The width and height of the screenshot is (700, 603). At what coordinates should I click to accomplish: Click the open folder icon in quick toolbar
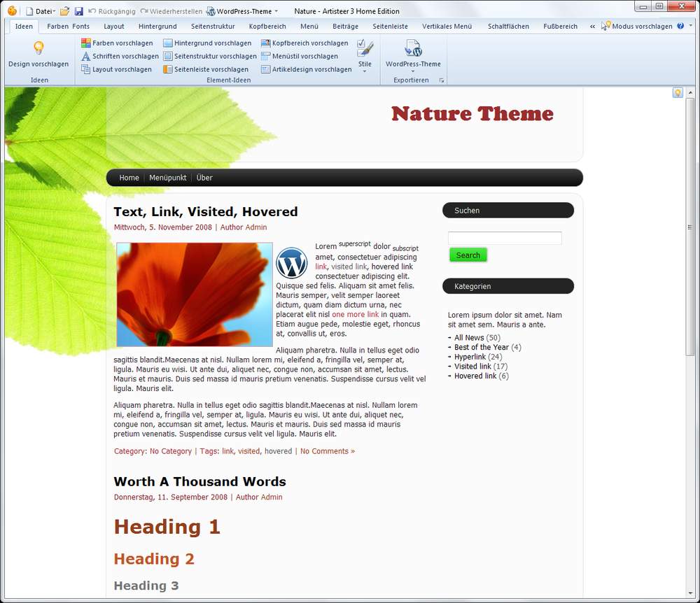64,11
